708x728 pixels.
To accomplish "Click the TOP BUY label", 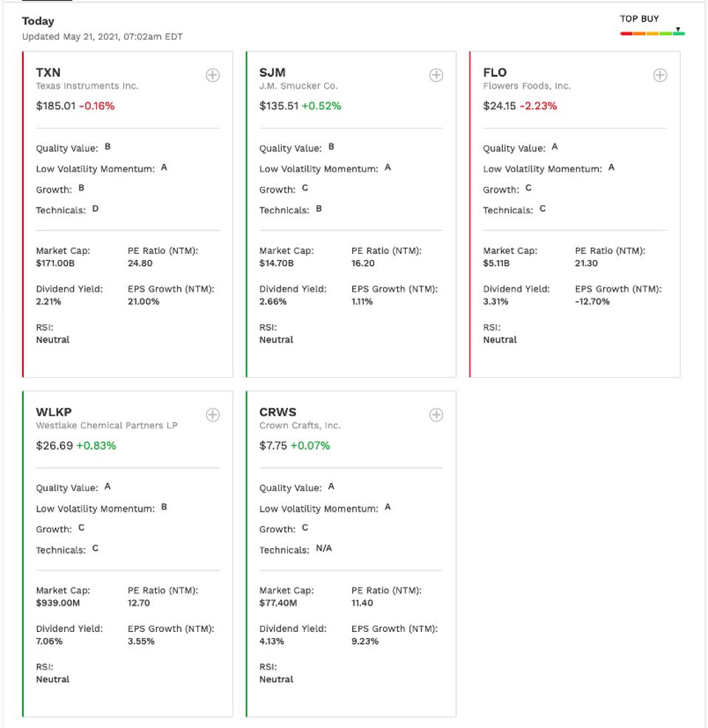I will click(x=639, y=19).
